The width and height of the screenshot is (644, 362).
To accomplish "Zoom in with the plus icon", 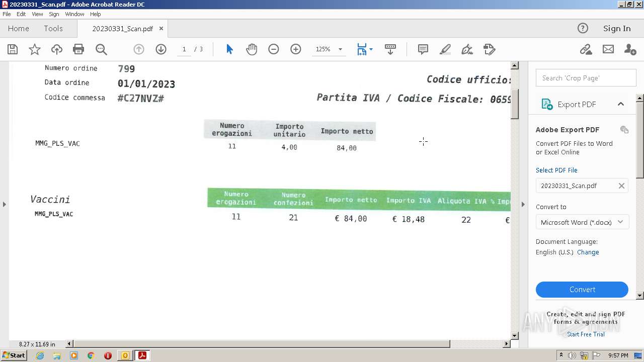I will pos(296,49).
